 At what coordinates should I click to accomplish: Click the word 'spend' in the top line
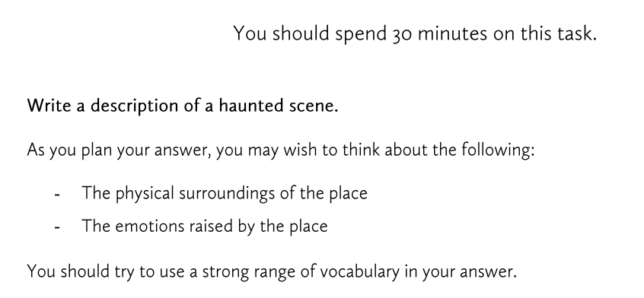point(361,34)
